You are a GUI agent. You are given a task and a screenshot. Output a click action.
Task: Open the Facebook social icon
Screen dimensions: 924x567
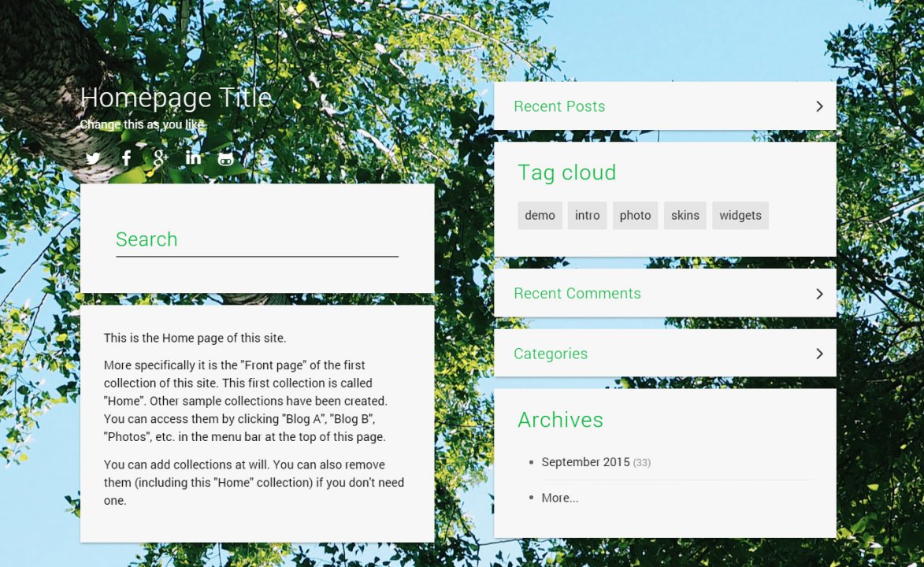[x=126, y=158]
